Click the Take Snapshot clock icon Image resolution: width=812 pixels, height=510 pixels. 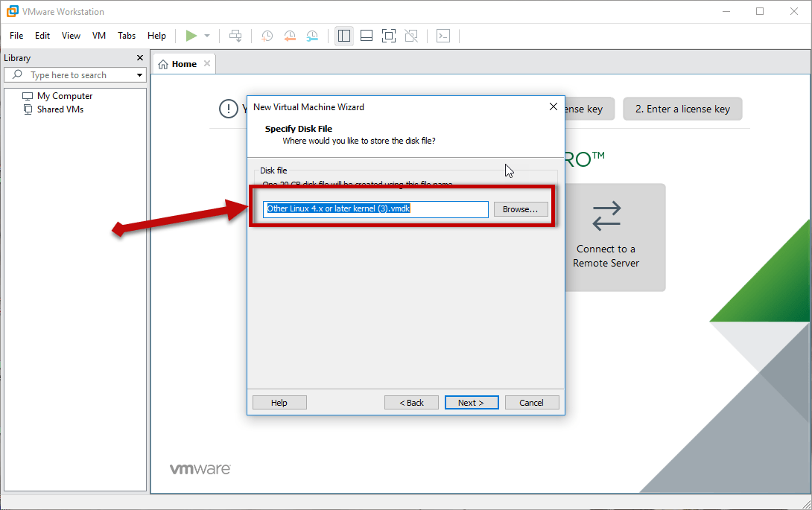[x=267, y=36]
